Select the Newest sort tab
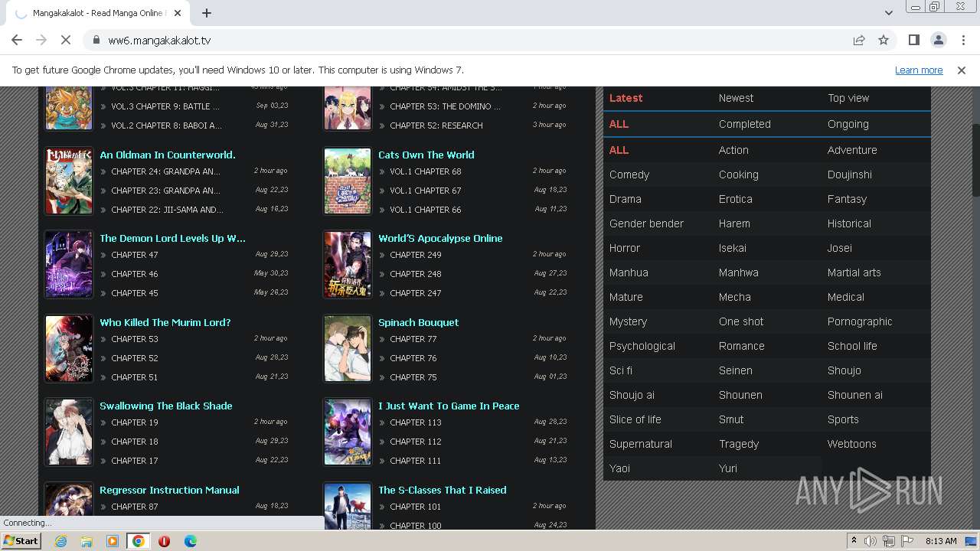Screen dimensions: 980x551 tap(736, 98)
